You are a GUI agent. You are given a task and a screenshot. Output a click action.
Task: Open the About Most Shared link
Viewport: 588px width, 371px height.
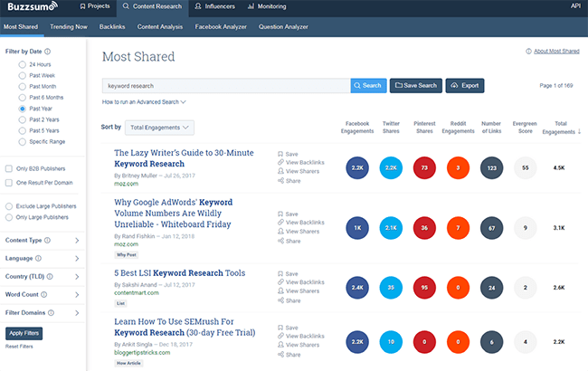click(x=556, y=51)
